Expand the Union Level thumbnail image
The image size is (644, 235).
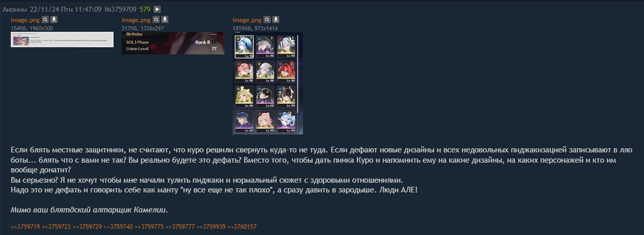173,43
